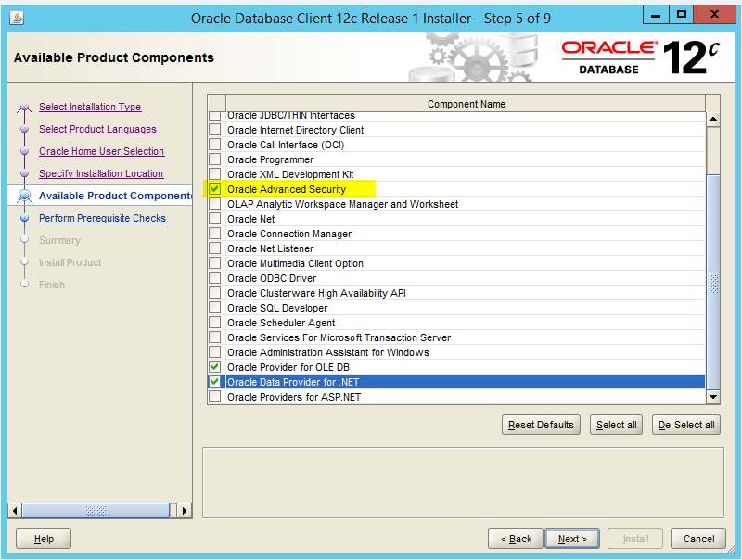Select Oracle Provider for OLE DB row text
The width and height of the screenshot is (742, 560).
click(288, 367)
